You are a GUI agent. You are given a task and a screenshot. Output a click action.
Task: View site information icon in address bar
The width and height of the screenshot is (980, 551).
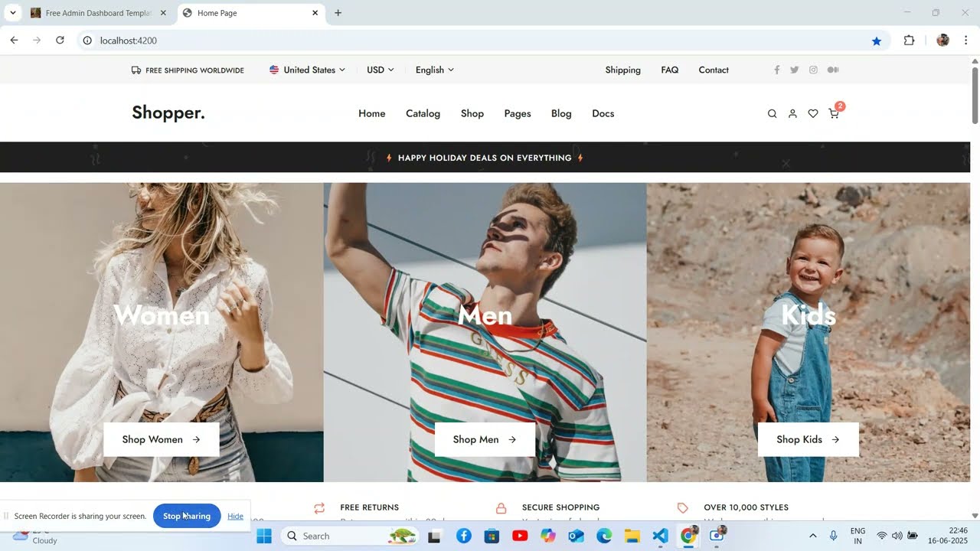coord(87,41)
